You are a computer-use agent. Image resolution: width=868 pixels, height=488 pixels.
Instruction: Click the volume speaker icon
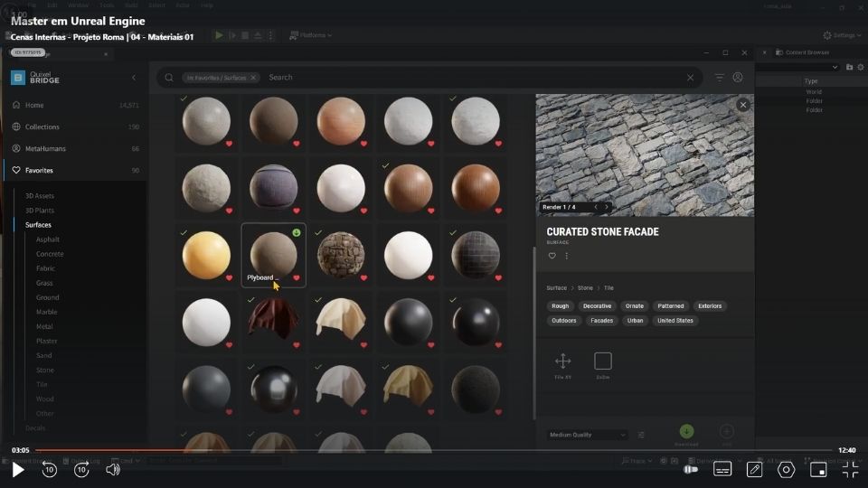coord(113,470)
